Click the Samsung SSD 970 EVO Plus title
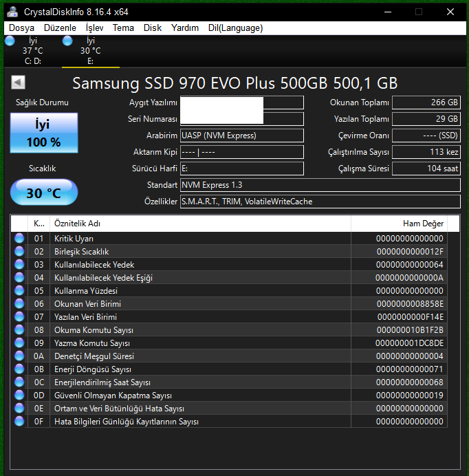This screenshot has height=476, width=469. [235, 83]
